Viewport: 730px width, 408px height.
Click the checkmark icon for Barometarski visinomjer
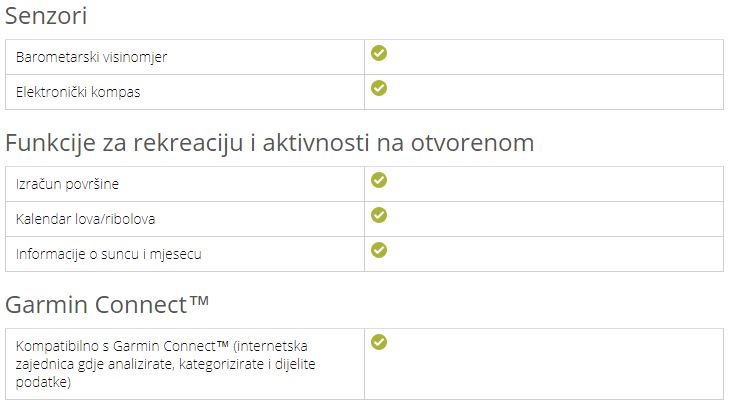(x=379, y=53)
